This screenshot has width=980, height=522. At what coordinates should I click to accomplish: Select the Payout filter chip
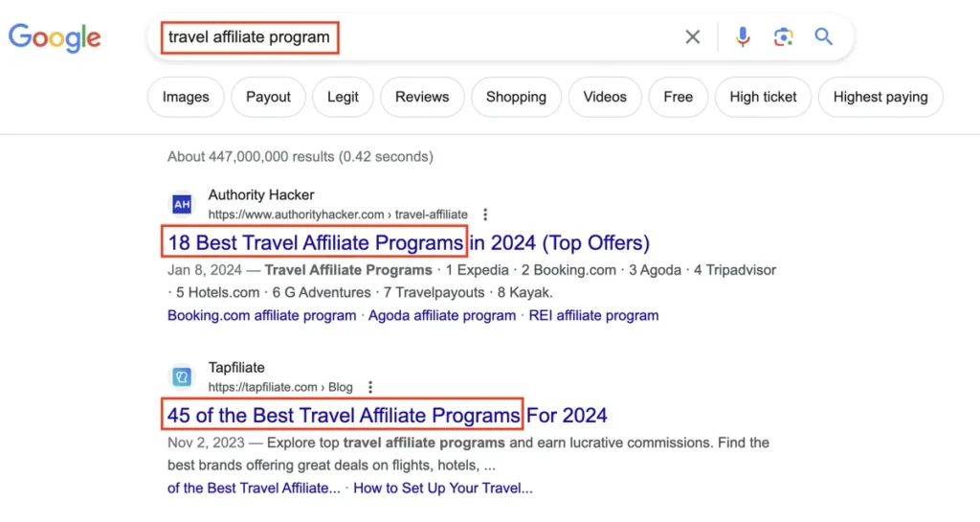point(268,97)
